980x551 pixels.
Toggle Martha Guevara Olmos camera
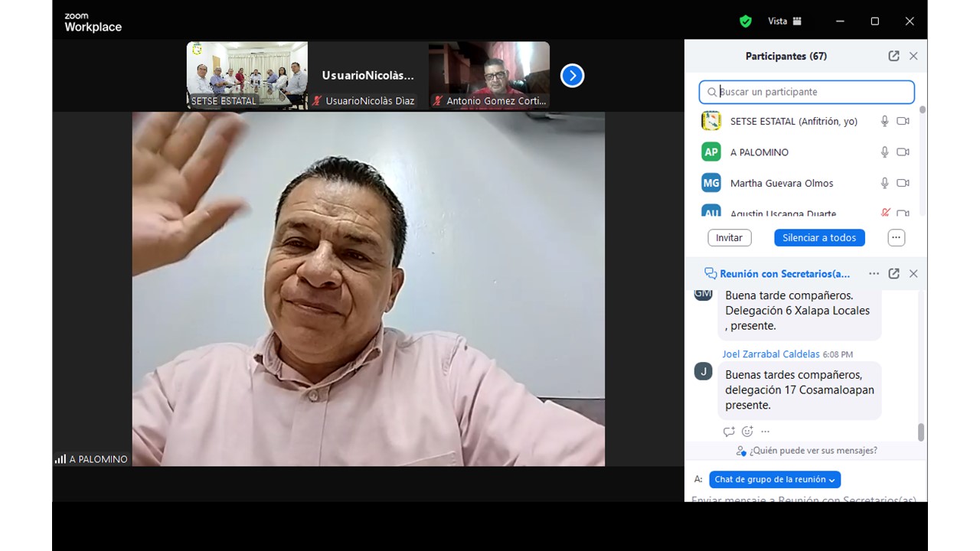coord(903,183)
